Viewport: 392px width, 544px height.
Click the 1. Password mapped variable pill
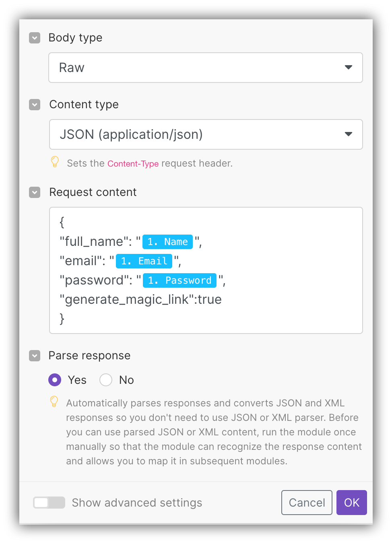(x=179, y=280)
